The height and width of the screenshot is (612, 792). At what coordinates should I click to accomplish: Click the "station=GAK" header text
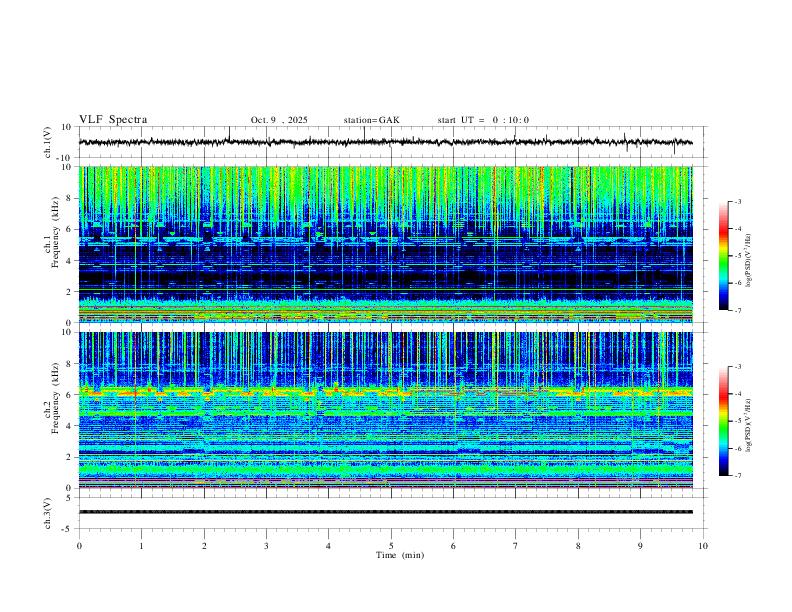coord(371,120)
